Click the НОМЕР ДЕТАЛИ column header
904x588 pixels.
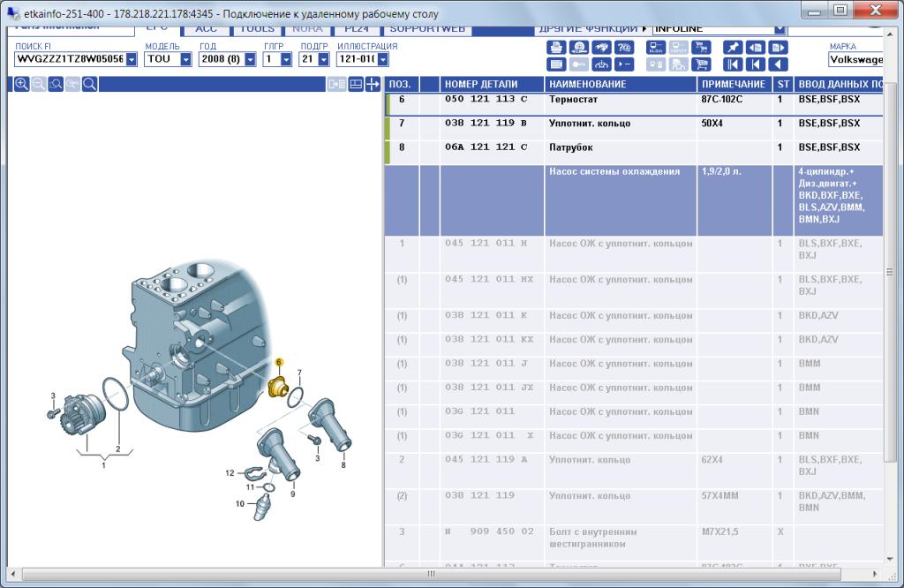(x=493, y=84)
